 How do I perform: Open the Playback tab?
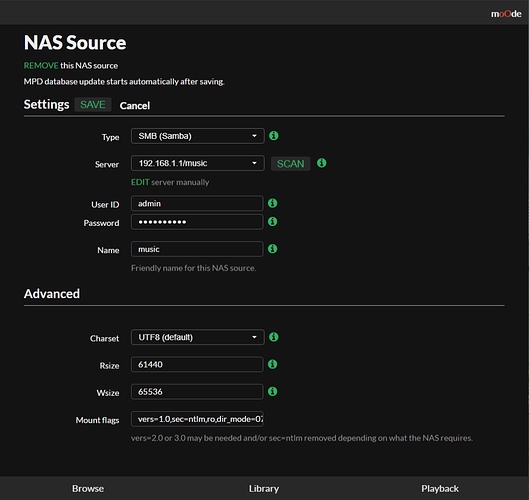(x=440, y=489)
